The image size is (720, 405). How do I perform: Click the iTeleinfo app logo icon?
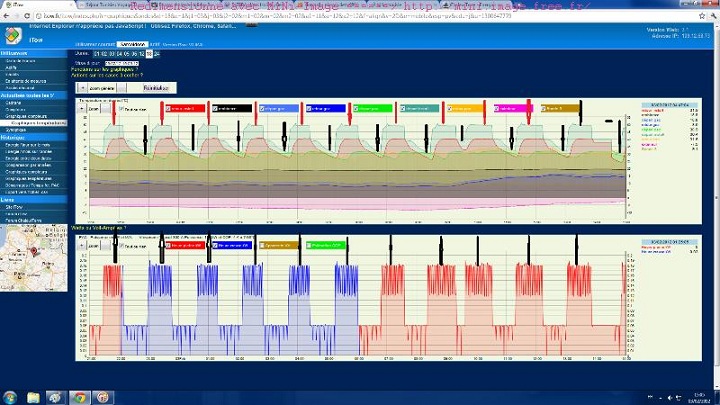(10, 35)
